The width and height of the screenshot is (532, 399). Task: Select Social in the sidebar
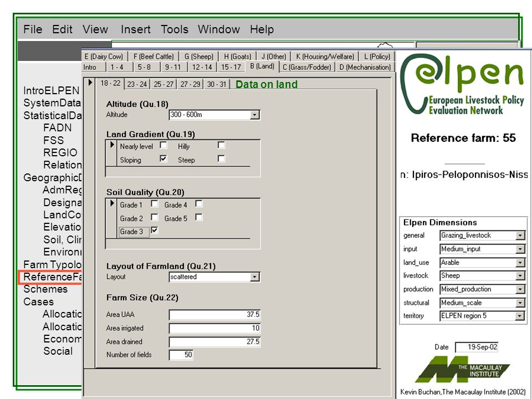pos(58,351)
